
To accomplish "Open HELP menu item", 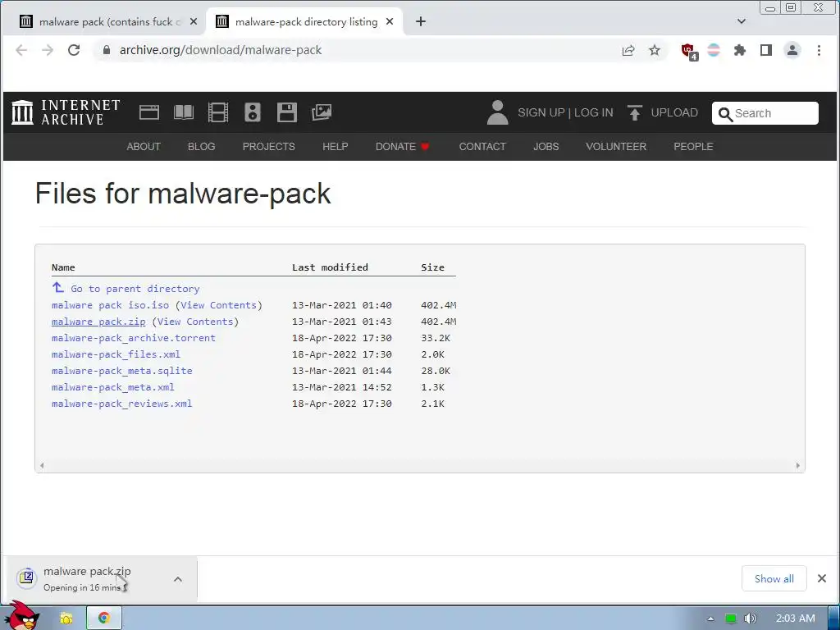I will (x=336, y=147).
